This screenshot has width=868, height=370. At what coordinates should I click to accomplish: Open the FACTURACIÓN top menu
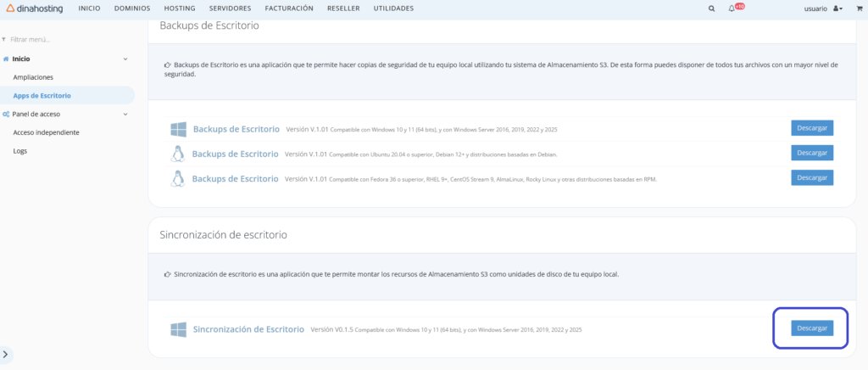pyautogui.click(x=266, y=8)
